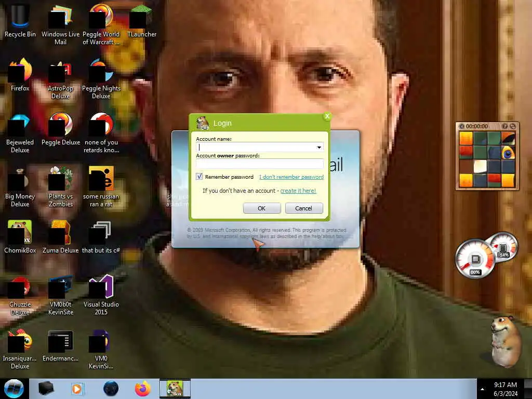Click the Account owner password field

(x=260, y=164)
